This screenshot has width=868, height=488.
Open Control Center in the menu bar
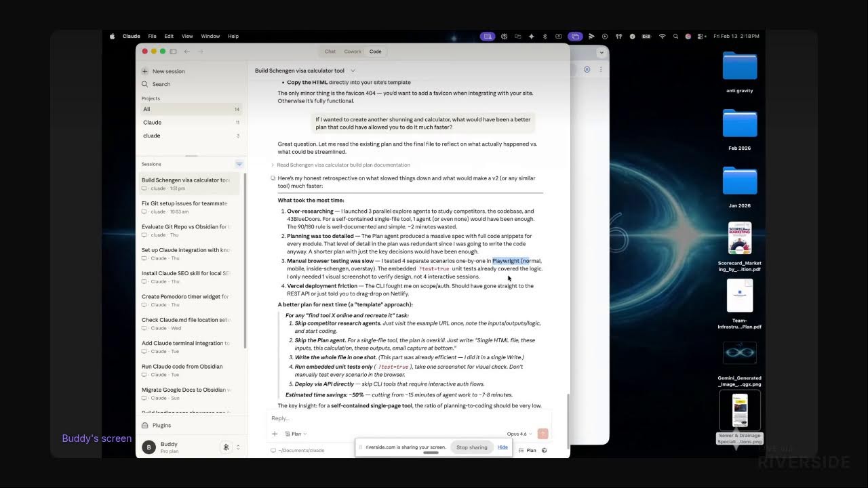tap(701, 36)
